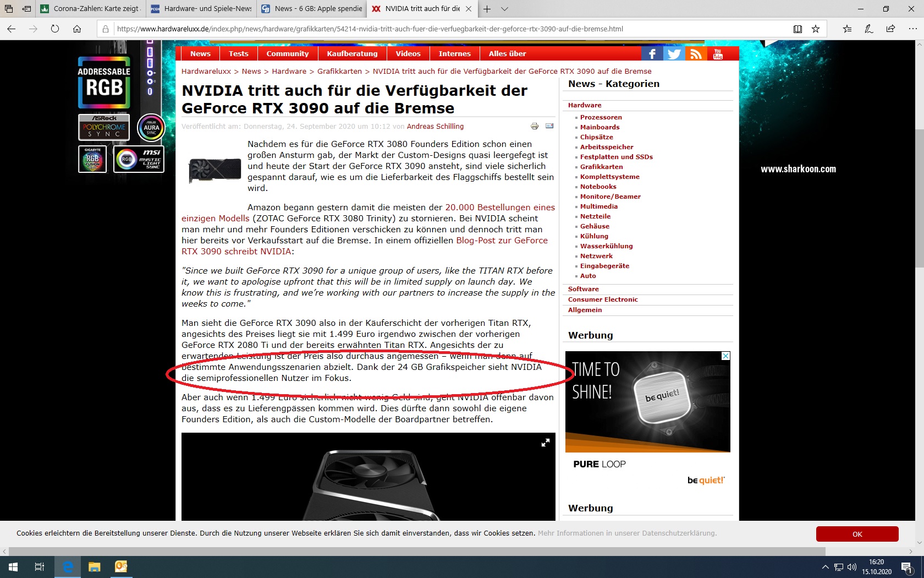Open the Software category

tap(583, 289)
